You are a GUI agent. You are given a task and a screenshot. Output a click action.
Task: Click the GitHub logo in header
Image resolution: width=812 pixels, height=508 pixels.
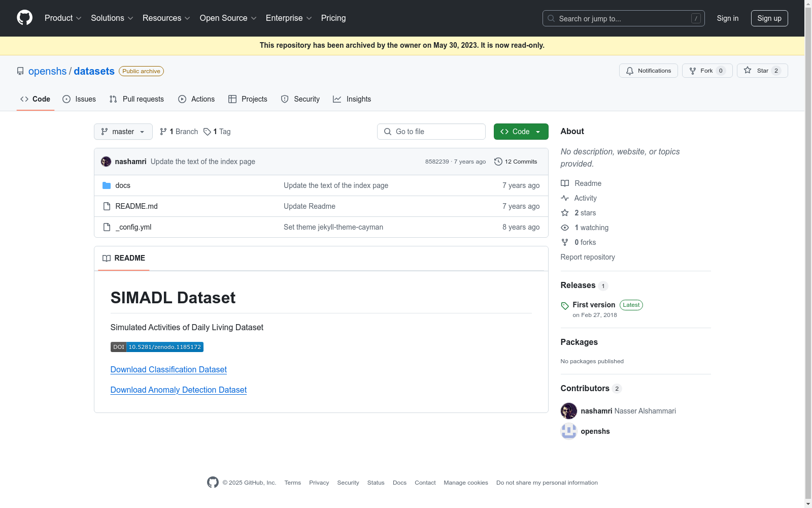pyautogui.click(x=24, y=18)
